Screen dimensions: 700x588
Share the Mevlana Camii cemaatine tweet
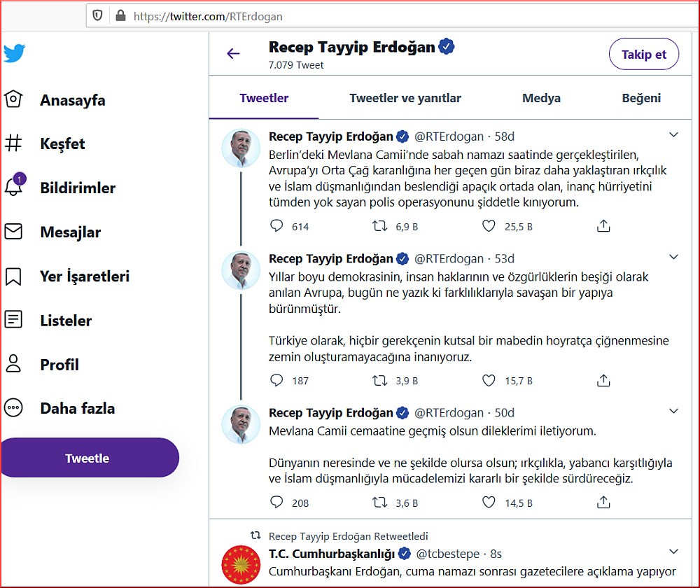coord(603,503)
